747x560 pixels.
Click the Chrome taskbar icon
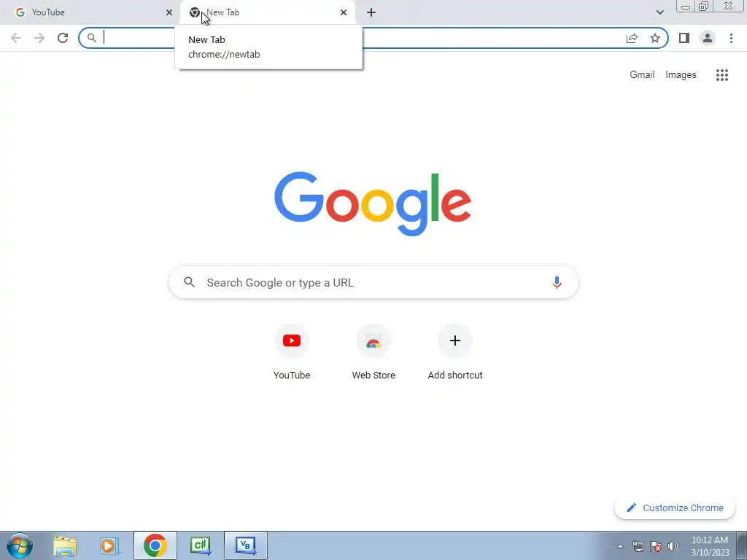[155, 545]
